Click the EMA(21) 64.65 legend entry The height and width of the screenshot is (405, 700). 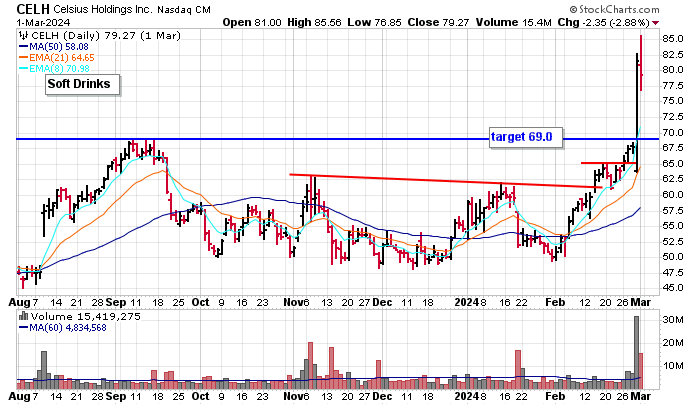57,58
